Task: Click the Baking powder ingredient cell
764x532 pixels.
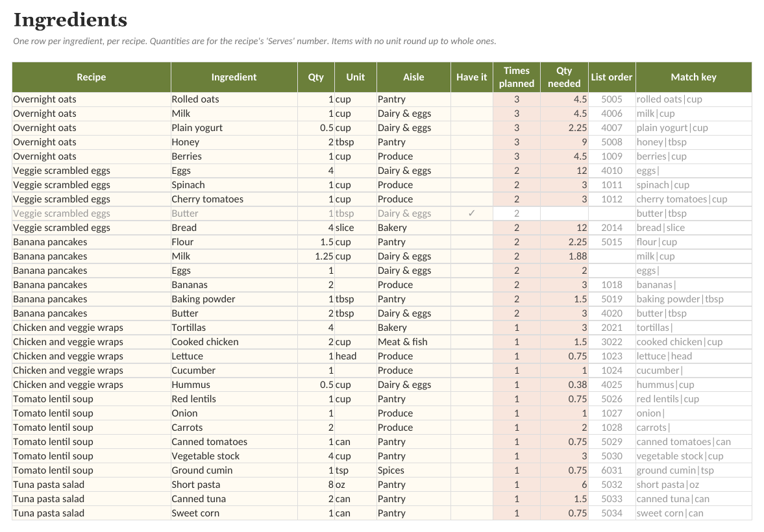Action: click(x=234, y=299)
